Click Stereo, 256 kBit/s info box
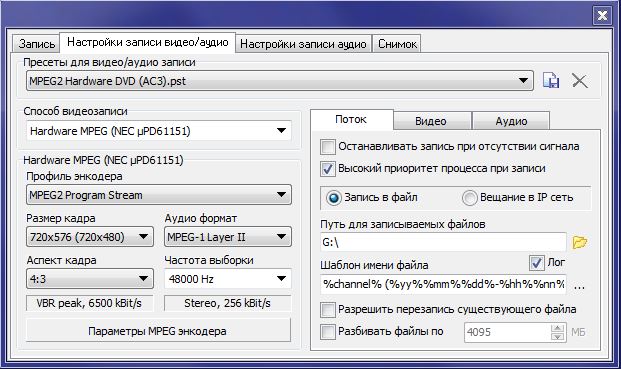Viewport: 621px width, 369px height. 228,303
